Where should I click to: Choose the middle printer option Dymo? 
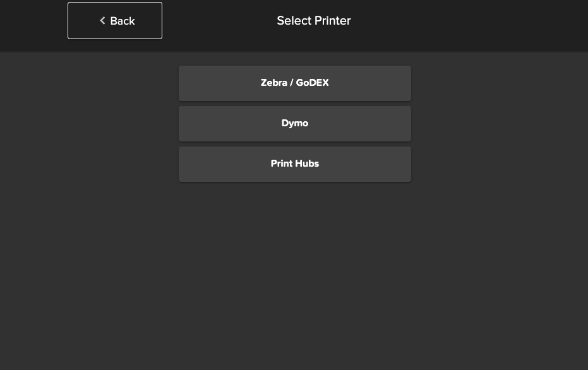tap(294, 123)
